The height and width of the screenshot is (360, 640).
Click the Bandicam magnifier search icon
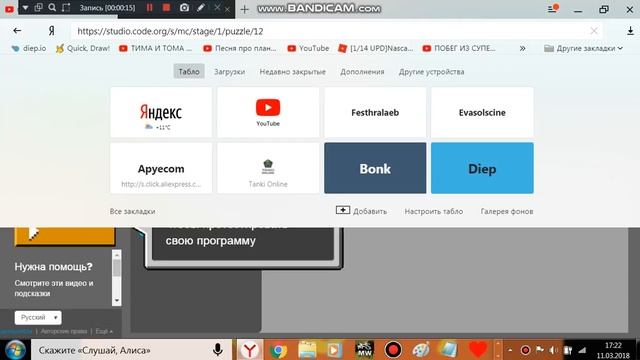[52, 7]
